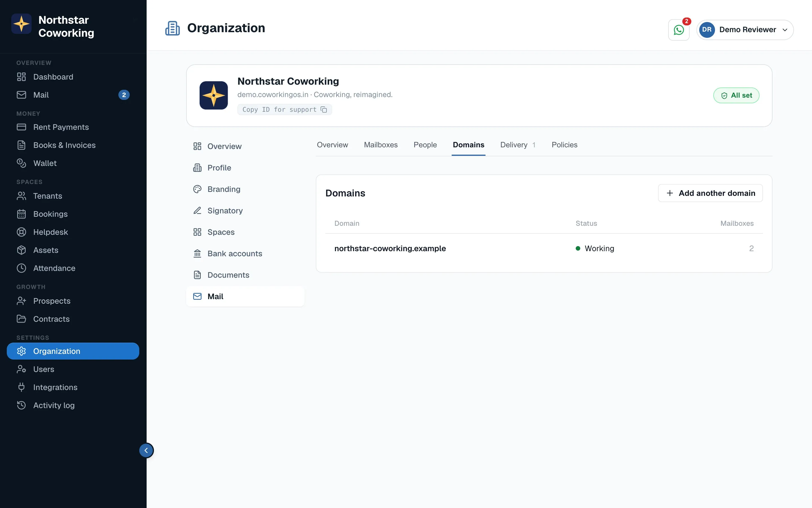Open Integrations settings
This screenshot has width=812, height=508.
click(x=73, y=387)
